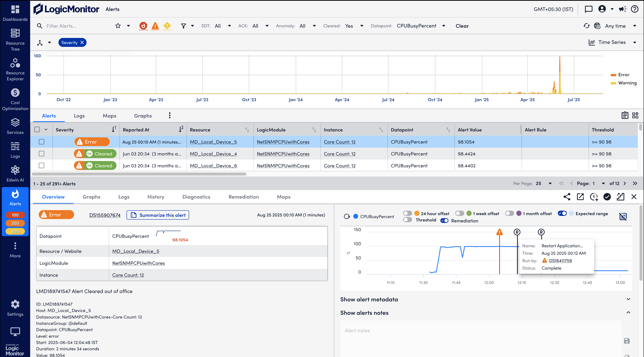Open Settings in the sidebar
This screenshot has width=644, height=357.
(15, 308)
